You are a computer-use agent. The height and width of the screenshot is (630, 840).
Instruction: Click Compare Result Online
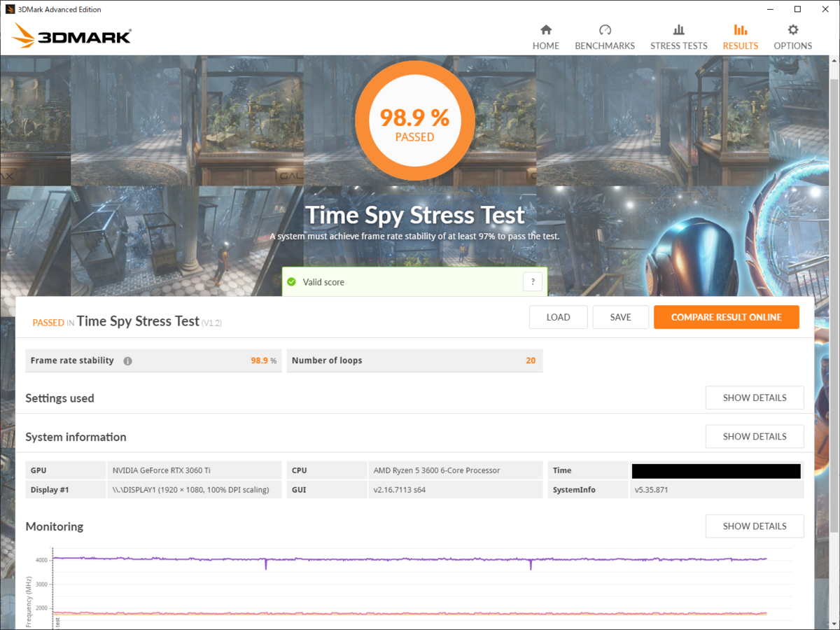[727, 317]
